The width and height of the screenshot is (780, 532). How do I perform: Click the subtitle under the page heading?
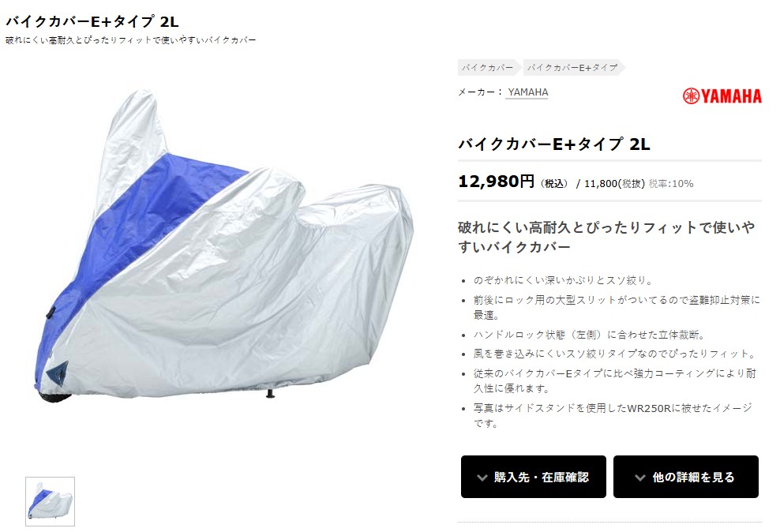click(131, 39)
